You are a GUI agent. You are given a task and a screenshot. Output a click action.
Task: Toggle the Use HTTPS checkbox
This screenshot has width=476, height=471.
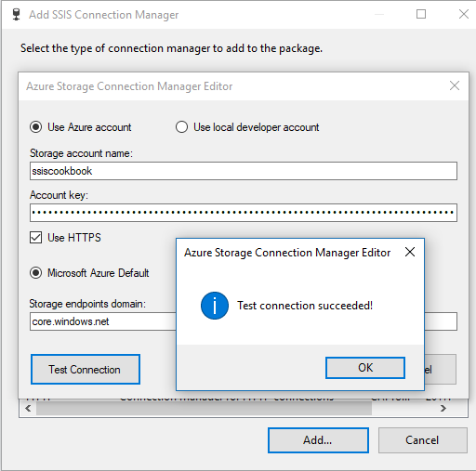tap(36, 238)
